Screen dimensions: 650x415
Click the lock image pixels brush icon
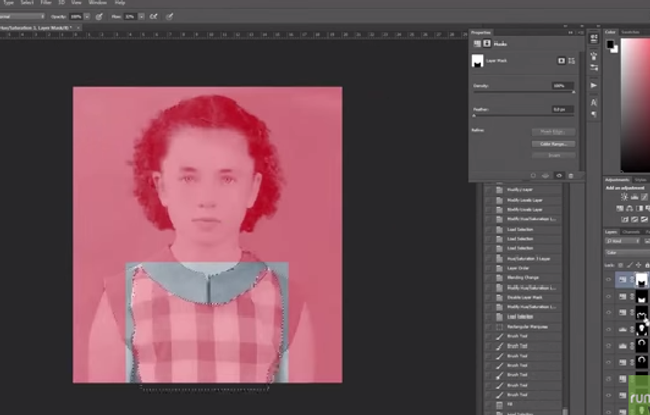(630, 265)
